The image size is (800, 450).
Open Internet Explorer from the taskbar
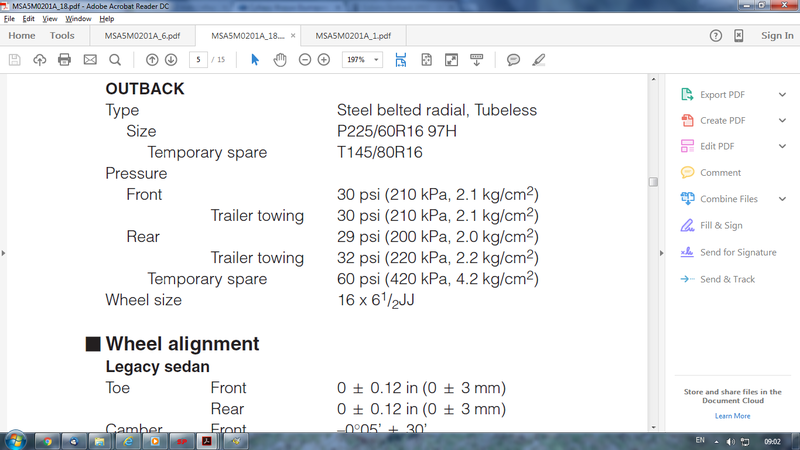[127, 441]
